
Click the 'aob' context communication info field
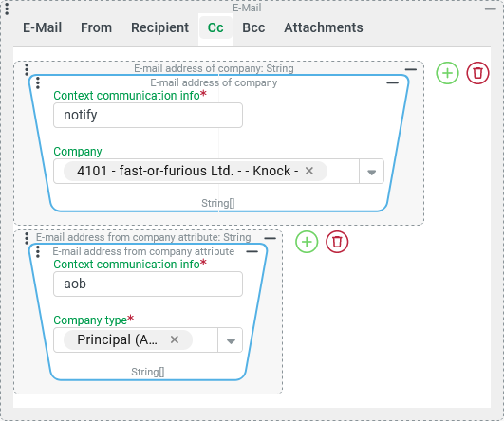pos(148,284)
